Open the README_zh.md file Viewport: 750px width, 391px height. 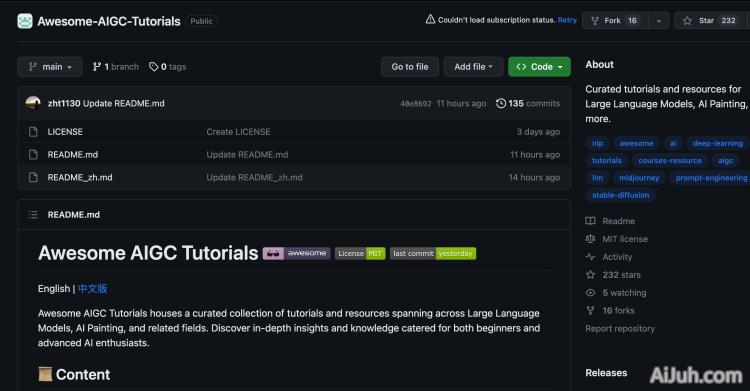click(80, 178)
